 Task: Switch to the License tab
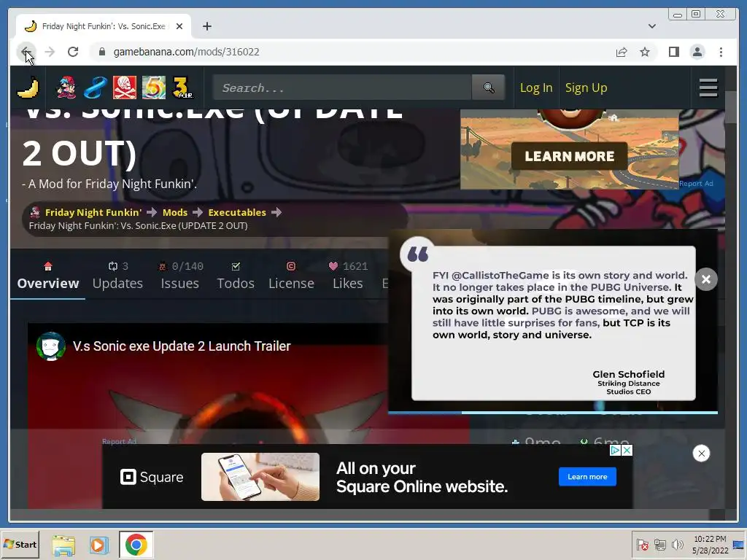(x=291, y=276)
